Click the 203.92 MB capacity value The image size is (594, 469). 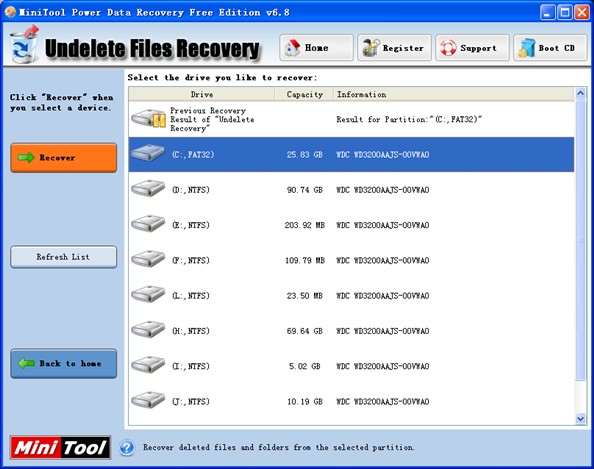pos(305,225)
